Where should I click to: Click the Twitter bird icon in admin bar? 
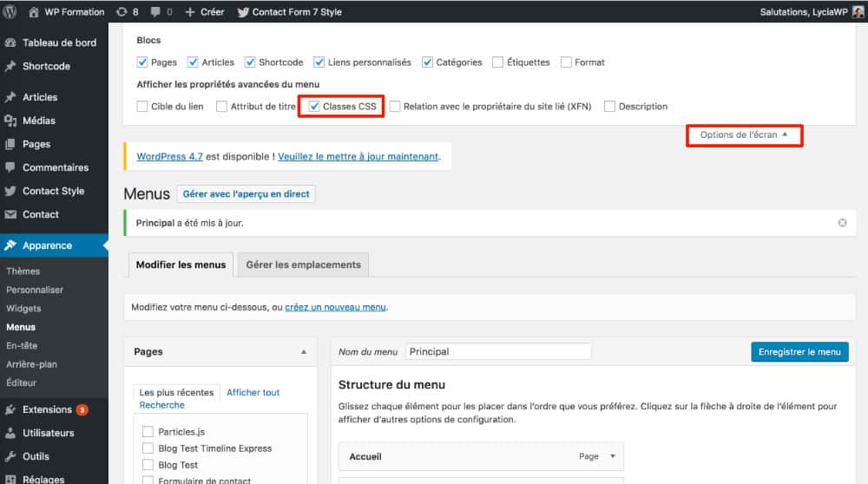pyautogui.click(x=243, y=11)
